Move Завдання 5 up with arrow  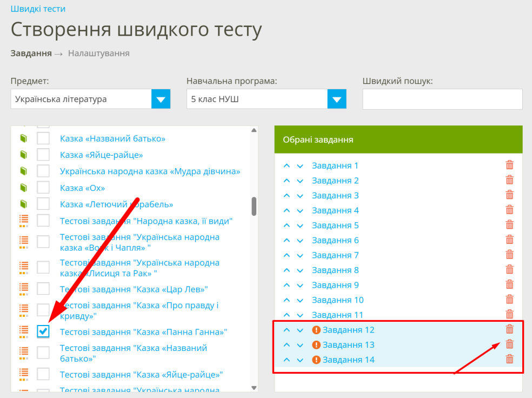click(287, 225)
